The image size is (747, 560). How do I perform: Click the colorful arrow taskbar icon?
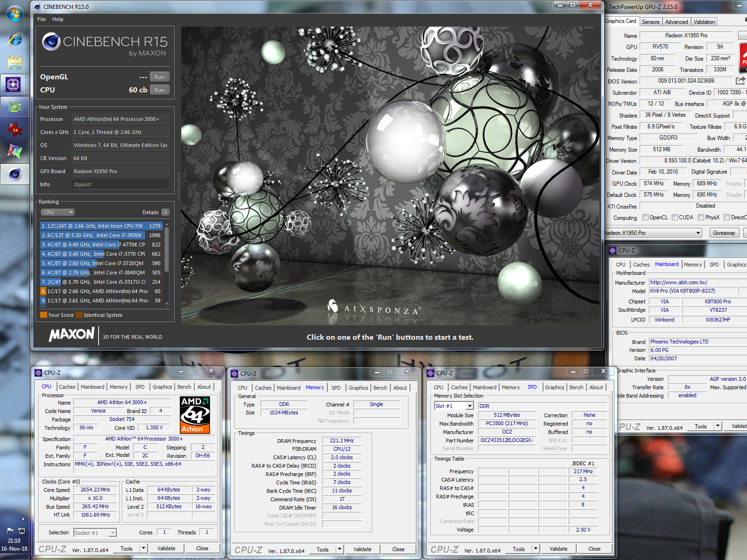[15, 151]
